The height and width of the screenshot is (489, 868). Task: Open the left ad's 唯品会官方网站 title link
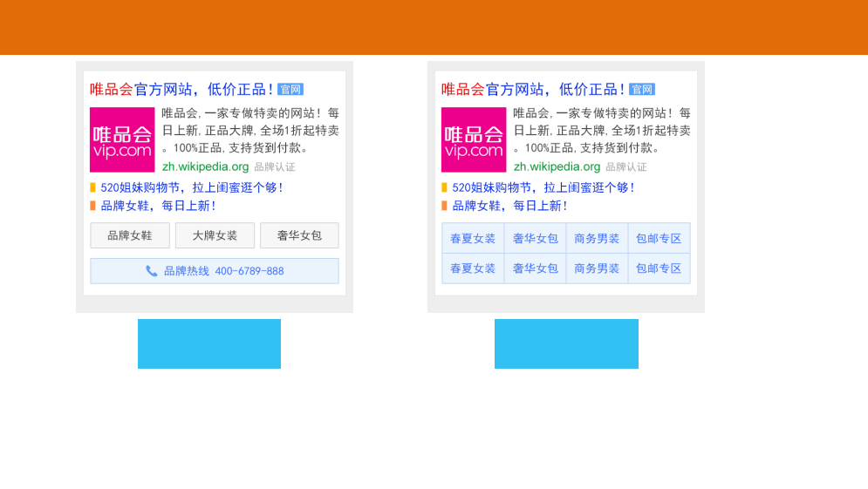(181, 89)
